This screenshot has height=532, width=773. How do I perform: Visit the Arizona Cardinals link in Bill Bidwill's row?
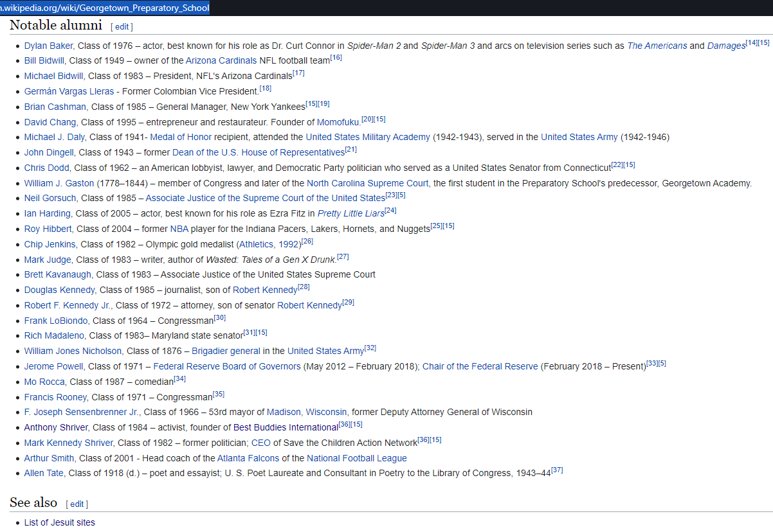click(221, 60)
